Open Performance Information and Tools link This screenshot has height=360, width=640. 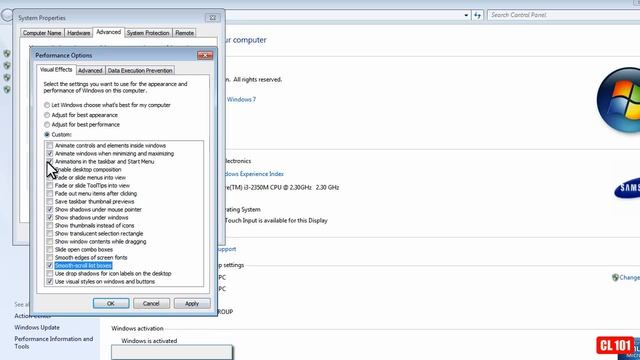coord(53,342)
